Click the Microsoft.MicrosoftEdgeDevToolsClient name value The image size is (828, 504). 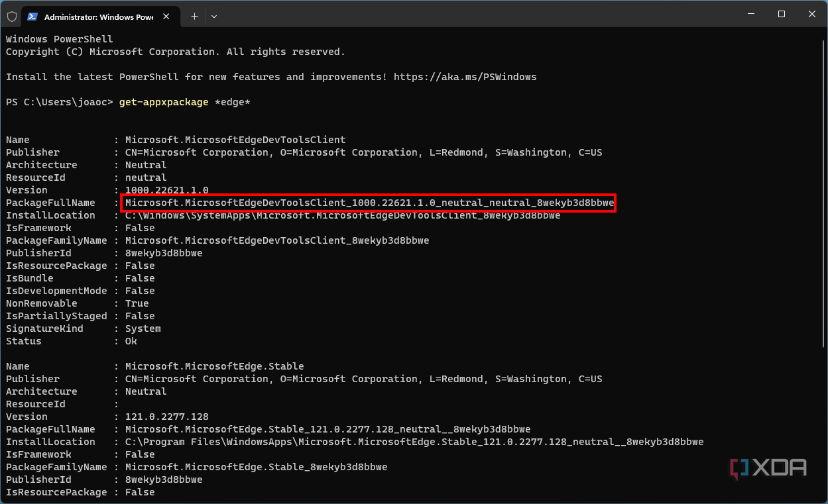233,140
